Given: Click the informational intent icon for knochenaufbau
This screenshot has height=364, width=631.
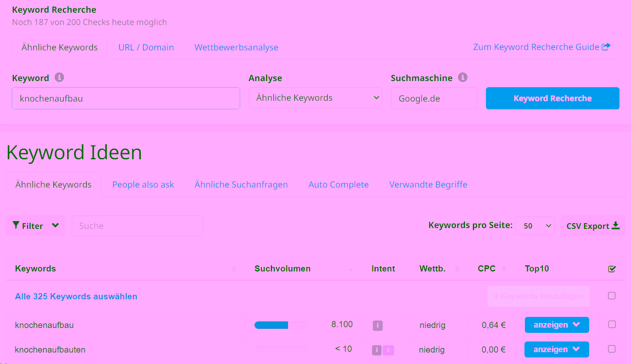Looking at the screenshot, I should coord(377,326).
